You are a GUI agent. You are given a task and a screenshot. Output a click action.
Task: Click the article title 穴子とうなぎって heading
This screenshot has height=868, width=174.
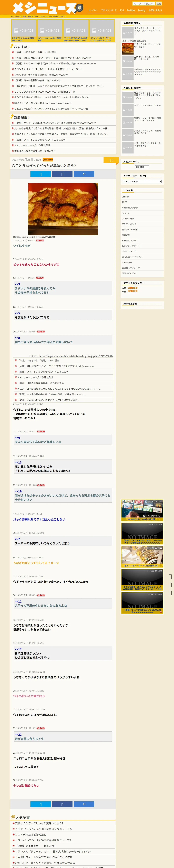(44, 166)
